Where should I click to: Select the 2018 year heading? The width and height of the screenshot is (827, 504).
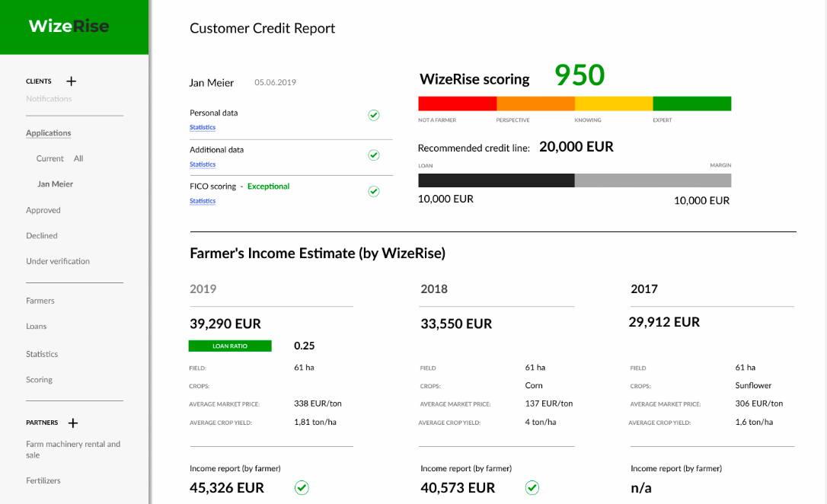(434, 289)
